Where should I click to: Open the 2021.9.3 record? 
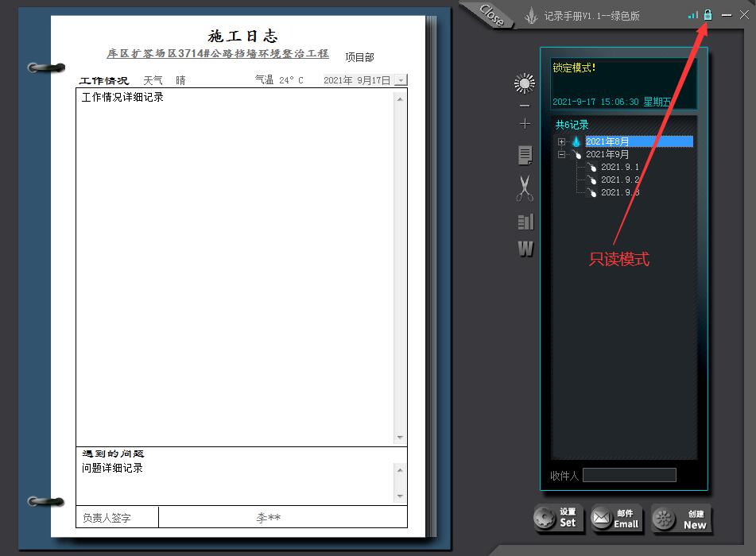(619, 192)
